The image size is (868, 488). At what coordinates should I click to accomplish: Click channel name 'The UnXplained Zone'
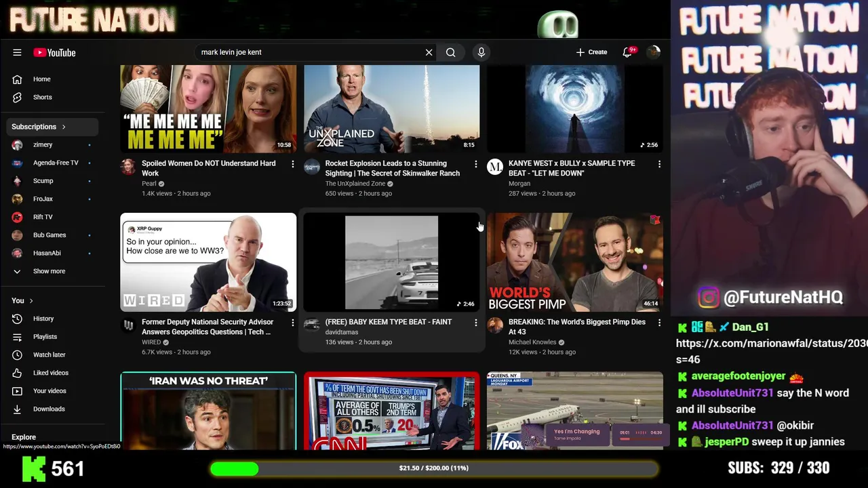[x=355, y=184]
